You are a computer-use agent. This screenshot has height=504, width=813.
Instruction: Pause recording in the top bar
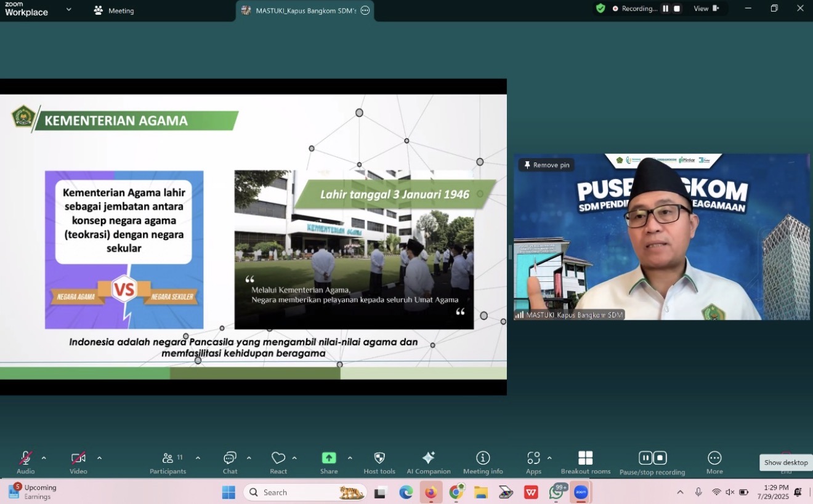pyautogui.click(x=665, y=9)
